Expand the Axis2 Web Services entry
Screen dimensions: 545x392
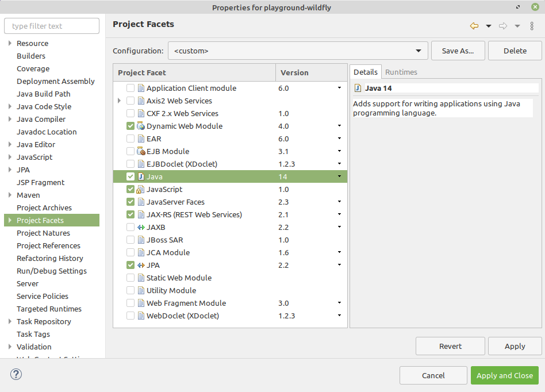click(119, 101)
